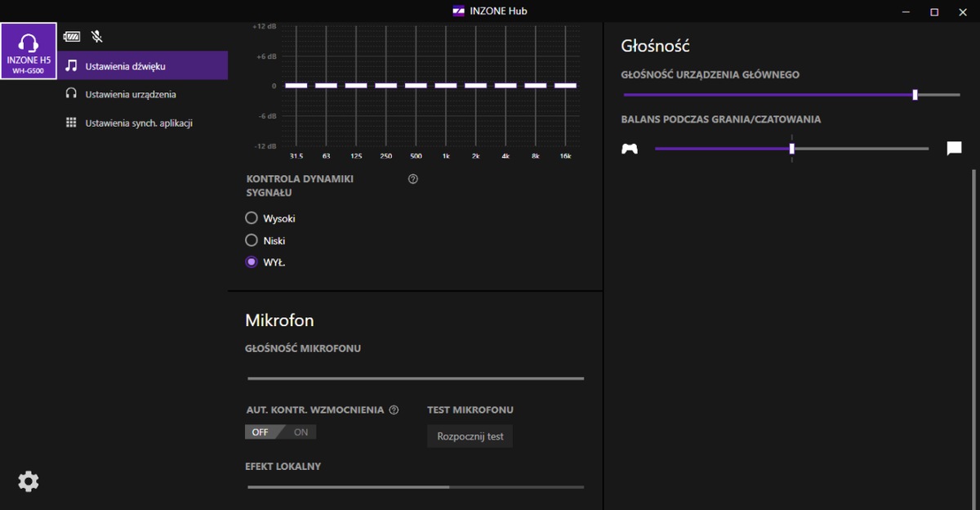Click the GŁOŚNOŚĆ URZĄDZENIA GŁÓWNEGO label
980x510 pixels.
710,74
